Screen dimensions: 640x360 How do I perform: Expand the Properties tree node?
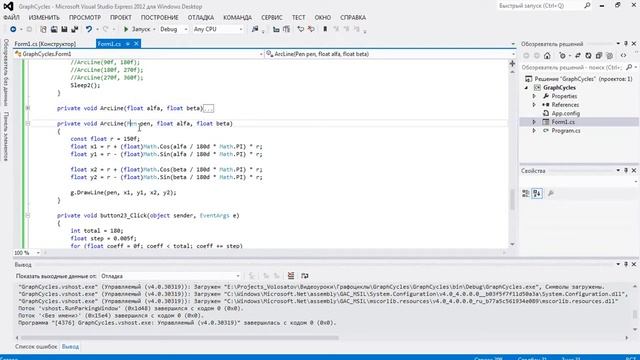[x=534, y=96]
